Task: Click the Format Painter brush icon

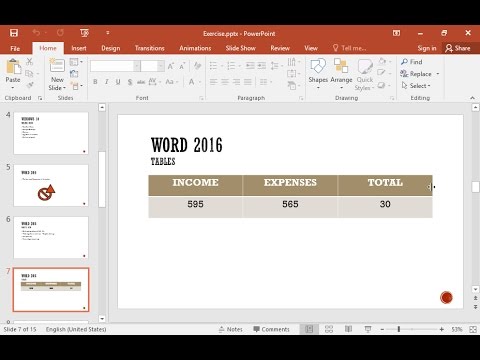Action: pyautogui.click(x=30, y=85)
